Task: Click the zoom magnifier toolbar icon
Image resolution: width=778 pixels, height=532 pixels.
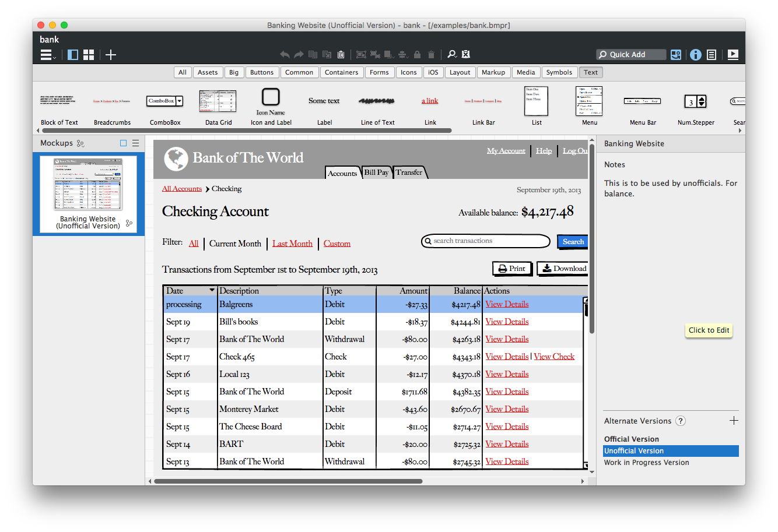Action: pos(451,54)
